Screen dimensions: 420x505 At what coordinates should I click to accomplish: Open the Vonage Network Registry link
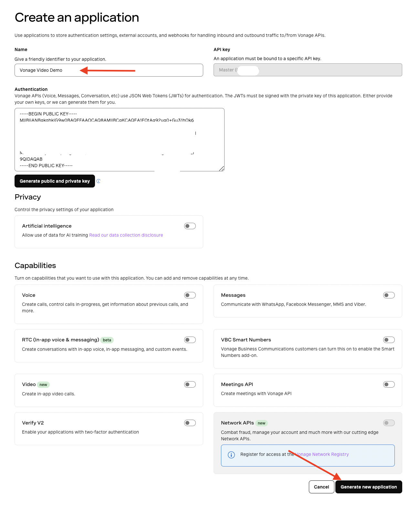point(322,454)
